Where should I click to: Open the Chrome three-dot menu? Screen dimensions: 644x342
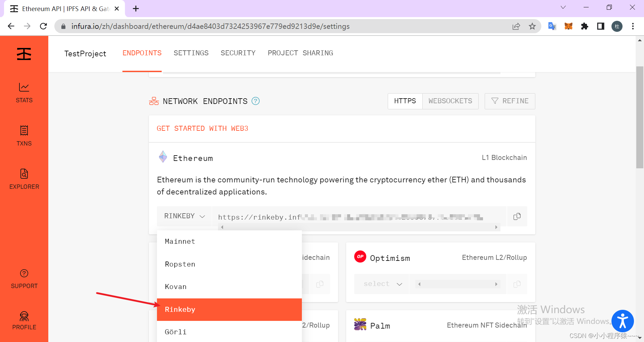pos(633,26)
